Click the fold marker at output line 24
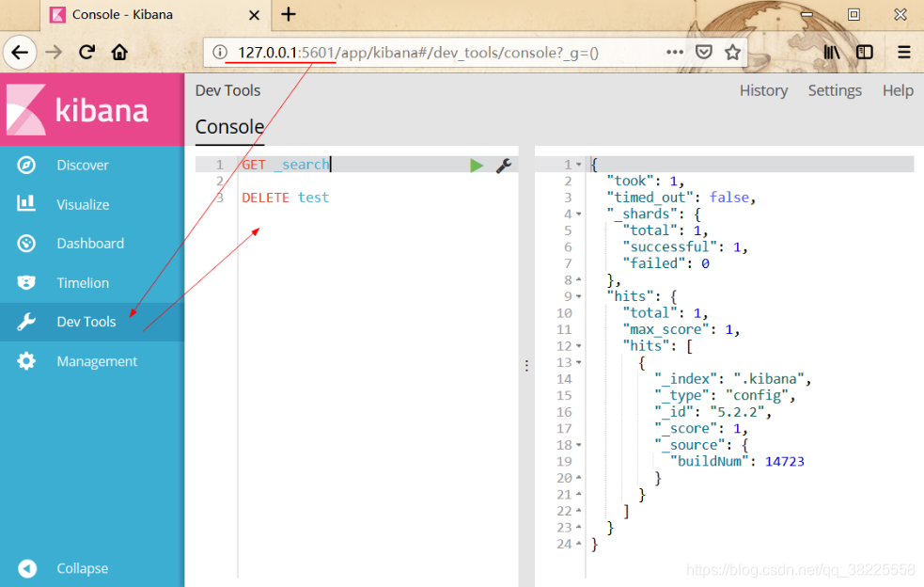The height and width of the screenshot is (587, 924). point(579,544)
